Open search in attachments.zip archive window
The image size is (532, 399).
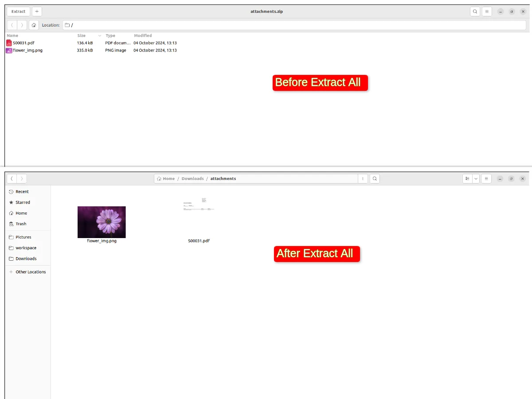475,12
